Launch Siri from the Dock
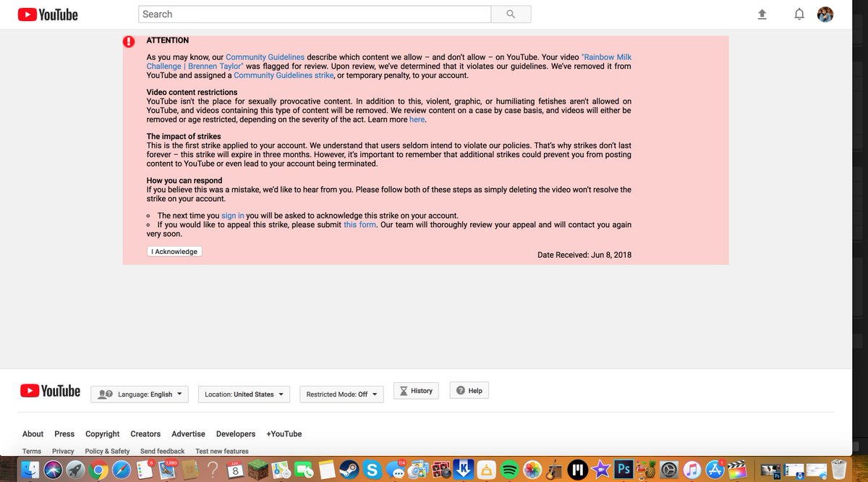Viewport: 868px width, 482px height. pos(53,470)
